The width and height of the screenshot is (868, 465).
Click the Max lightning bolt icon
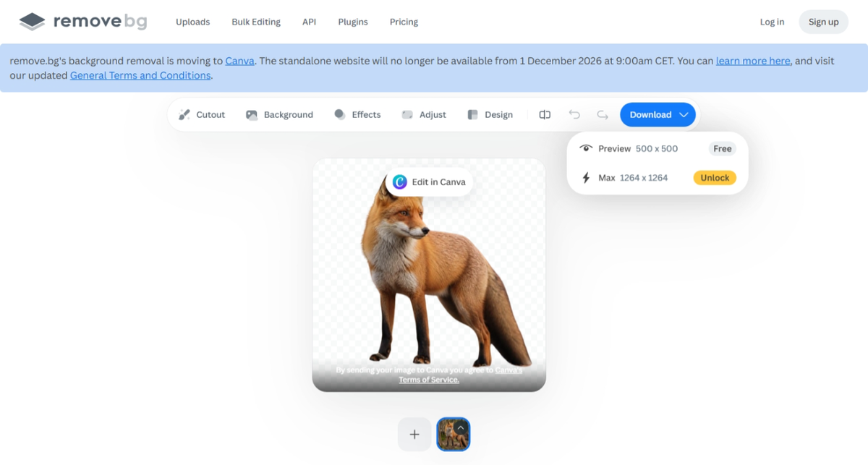[x=586, y=177]
